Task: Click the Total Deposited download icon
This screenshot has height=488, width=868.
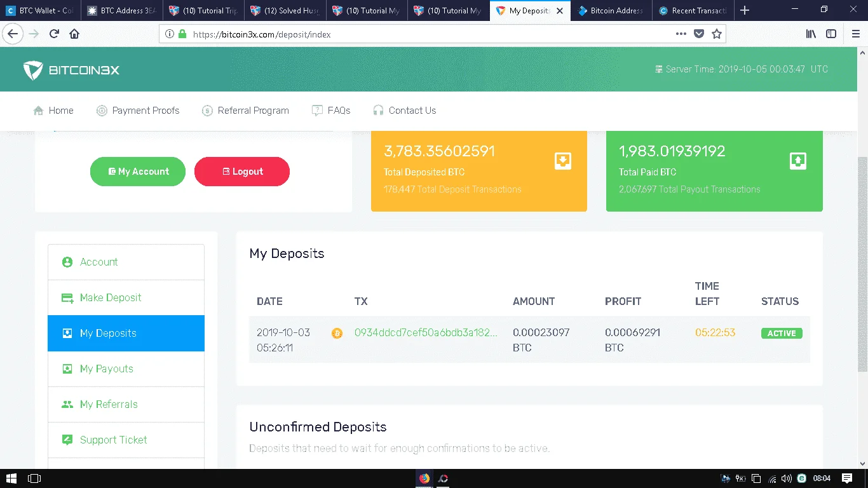Action: pos(562,161)
